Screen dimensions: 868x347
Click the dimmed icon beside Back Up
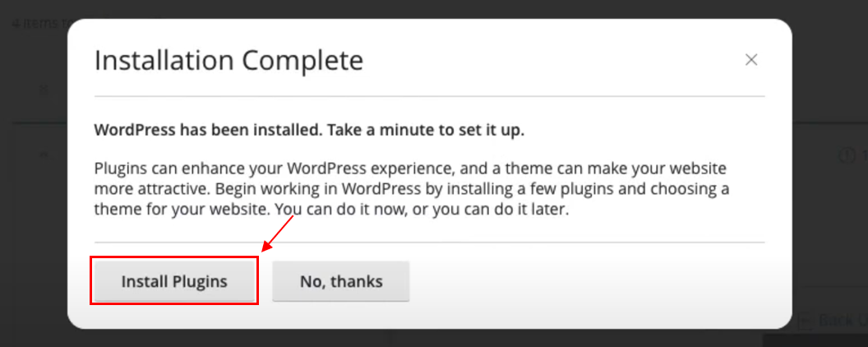[x=805, y=320]
